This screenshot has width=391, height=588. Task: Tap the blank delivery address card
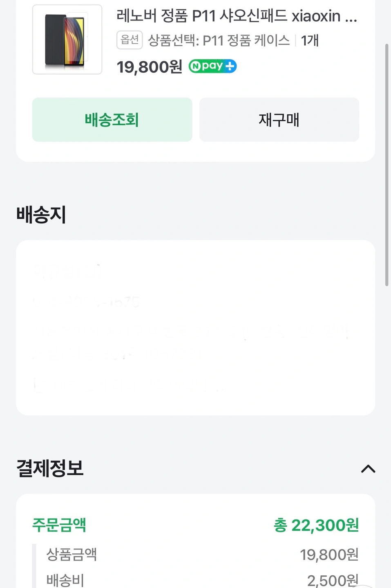pos(195,327)
